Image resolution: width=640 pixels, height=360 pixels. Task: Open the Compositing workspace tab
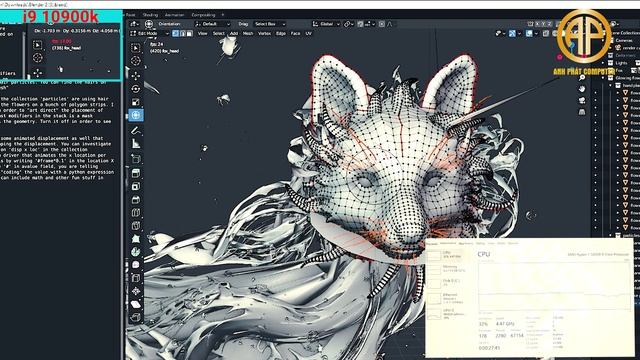click(x=203, y=15)
